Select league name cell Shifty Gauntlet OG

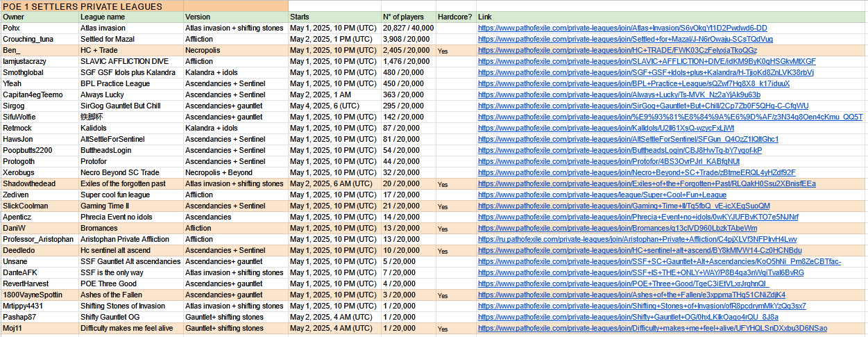coord(130,317)
